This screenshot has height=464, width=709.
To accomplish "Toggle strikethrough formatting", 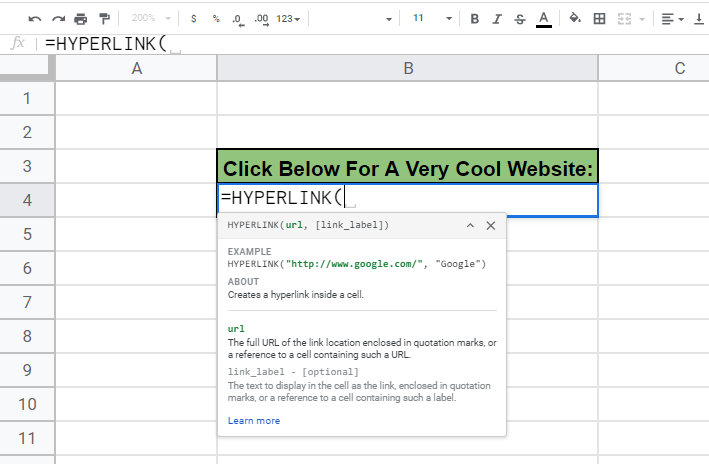I will point(520,19).
